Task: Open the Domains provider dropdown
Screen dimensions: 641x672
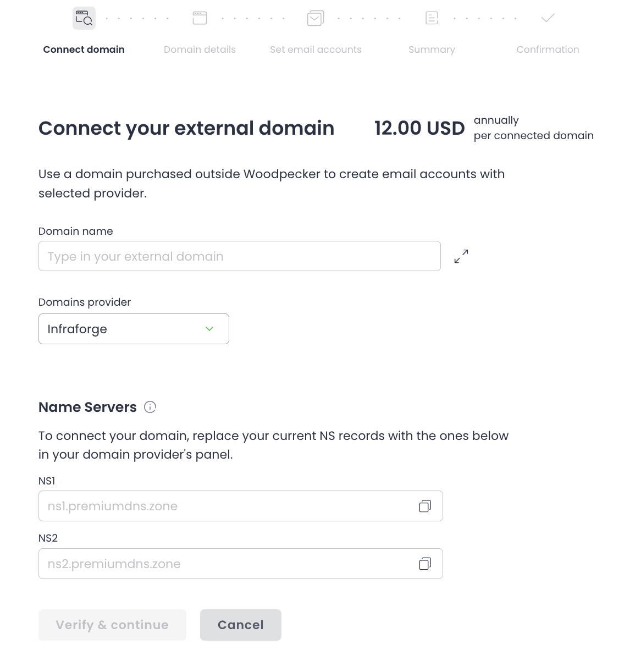Action: pyautogui.click(x=134, y=329)
